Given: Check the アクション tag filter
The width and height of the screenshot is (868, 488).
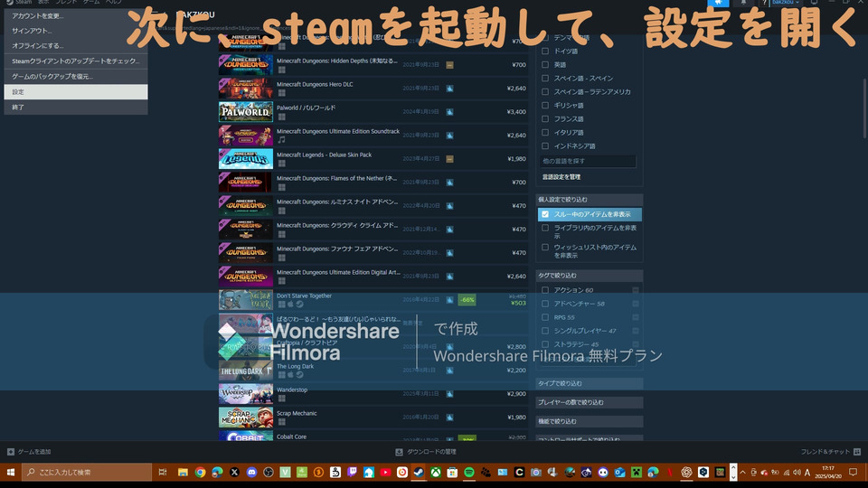Looking at the screenshot, I should (x=545, y=290).
